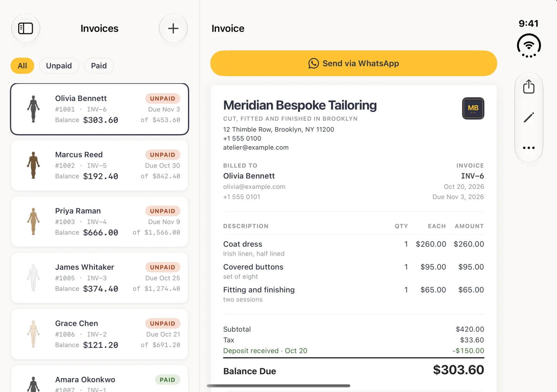Click Amara Okonkwo's figure avatar
The image size is (557, 392).
[x=33, y=384]
